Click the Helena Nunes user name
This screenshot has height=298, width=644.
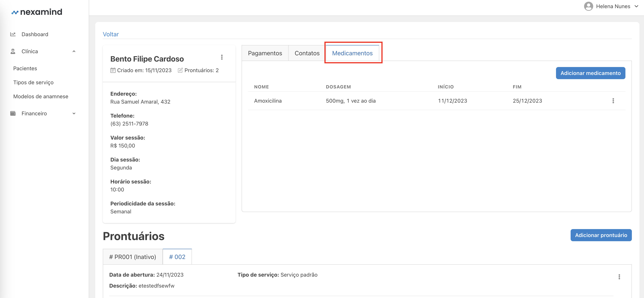(x=613, y=6)
